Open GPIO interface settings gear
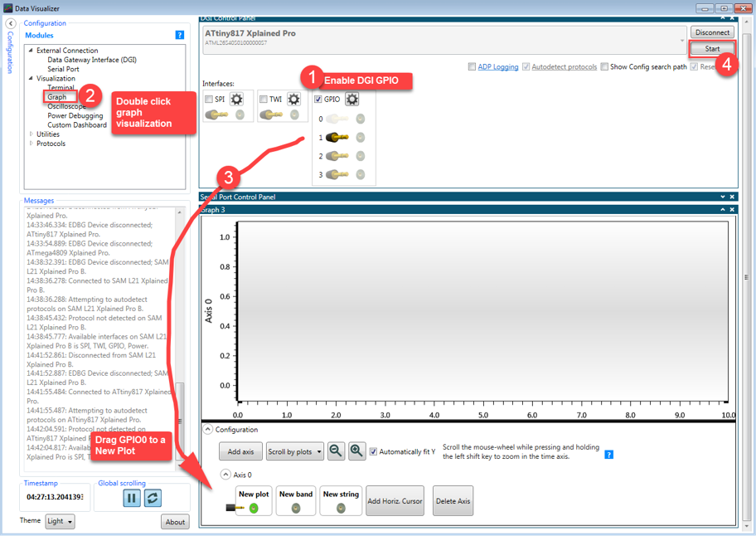Viewport: 756px width, 536px height. pos(352,100)
